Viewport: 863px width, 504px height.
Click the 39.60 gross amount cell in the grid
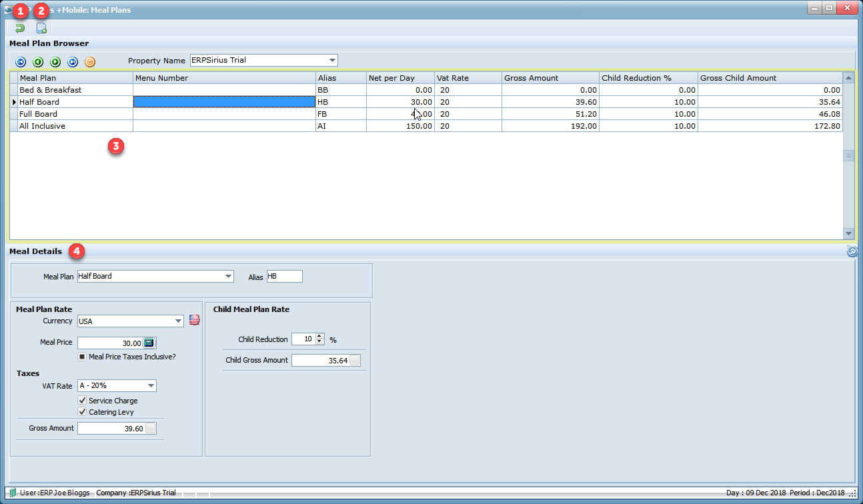pos(550,102)
